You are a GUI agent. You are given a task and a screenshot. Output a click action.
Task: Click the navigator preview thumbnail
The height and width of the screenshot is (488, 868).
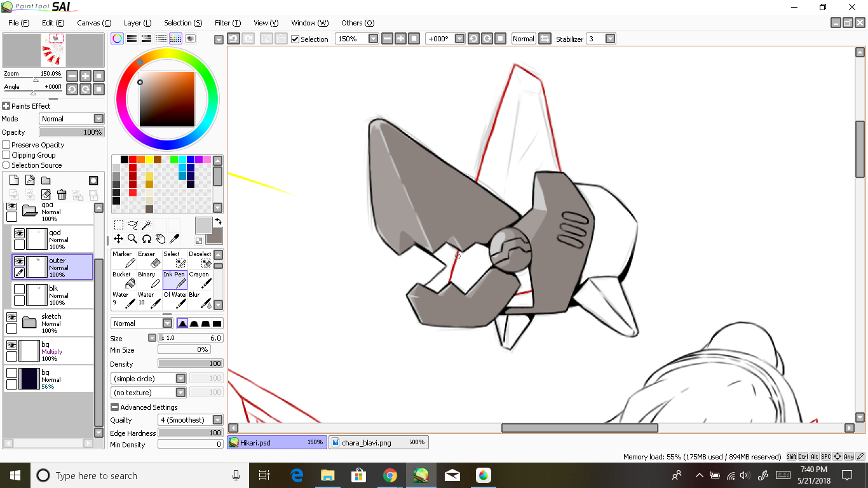pyautogui.click(x=53, y=50)
